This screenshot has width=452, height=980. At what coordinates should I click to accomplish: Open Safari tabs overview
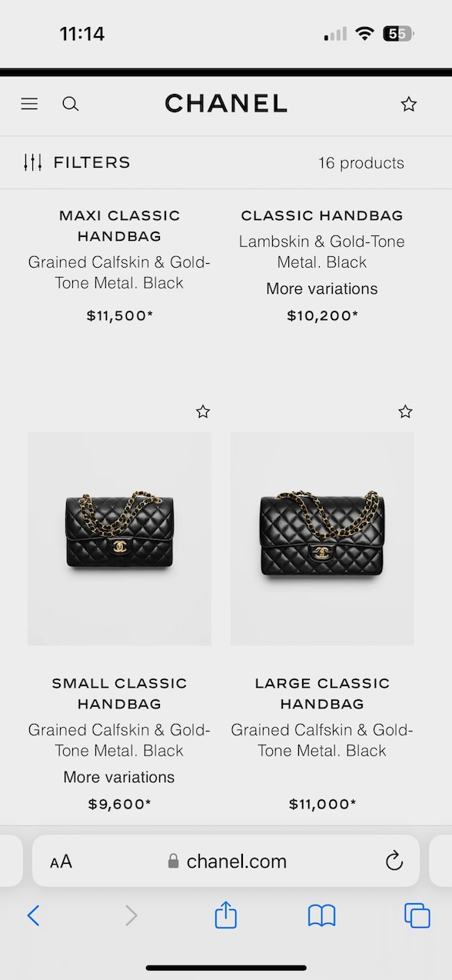pyautogui.click(x=417, y=915)
